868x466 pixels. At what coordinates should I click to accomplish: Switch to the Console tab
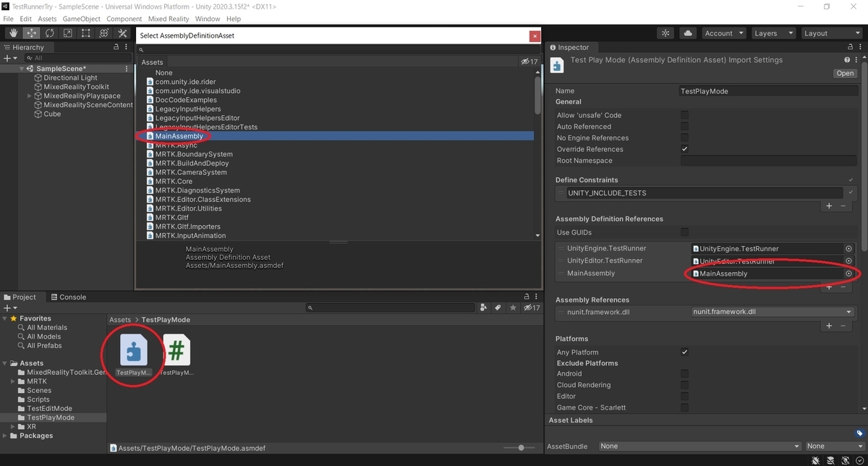click(x=67, y=297)
